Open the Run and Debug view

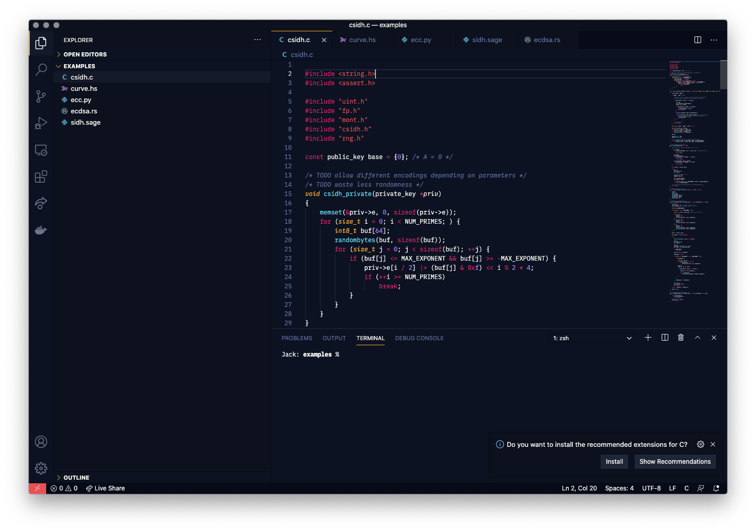click(41, 123)
